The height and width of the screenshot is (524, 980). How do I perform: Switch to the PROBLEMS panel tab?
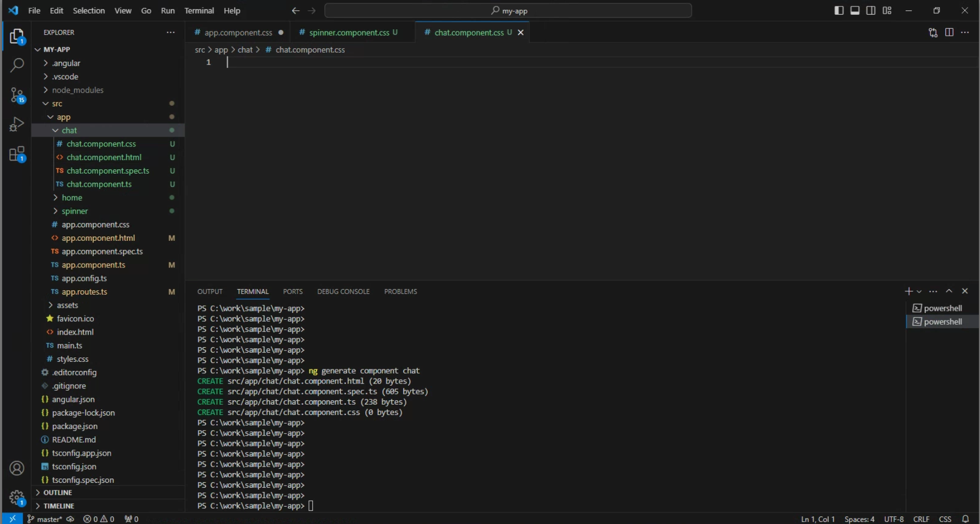click(401, 291)
